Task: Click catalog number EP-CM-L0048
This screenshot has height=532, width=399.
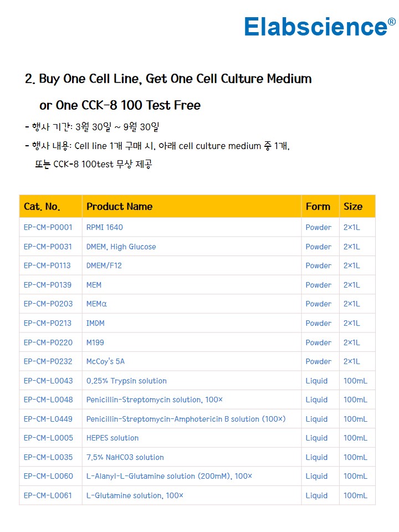Action: 48,400
